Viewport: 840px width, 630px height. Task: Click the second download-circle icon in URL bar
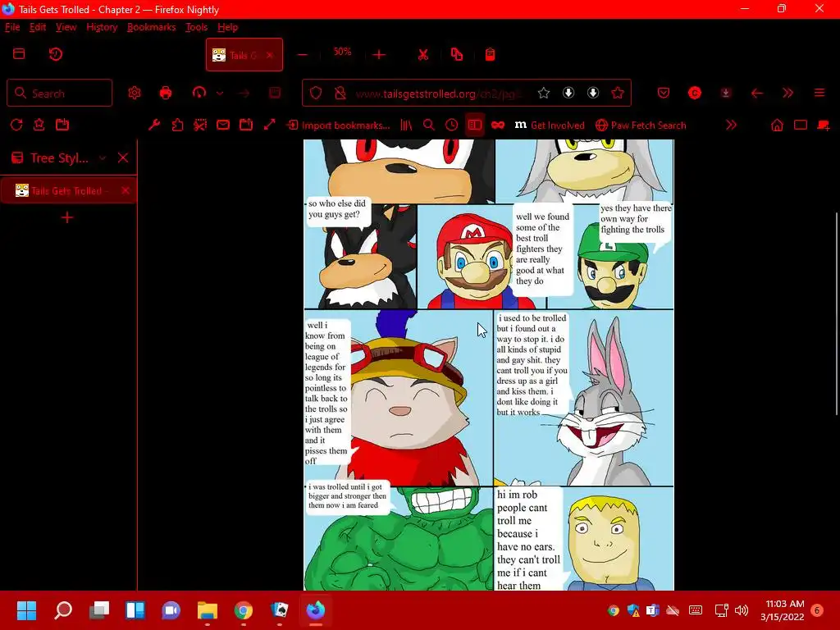(593, 93)
